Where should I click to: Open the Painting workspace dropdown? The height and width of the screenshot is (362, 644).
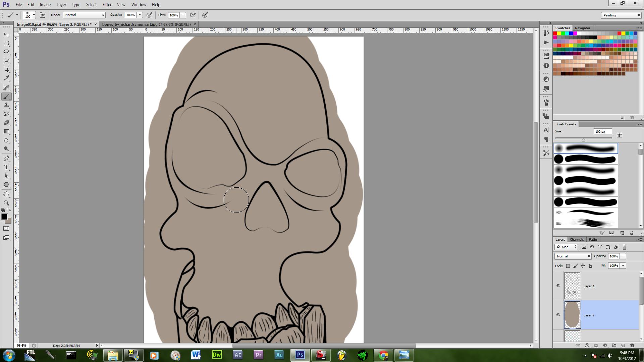(x=621, y=15)
